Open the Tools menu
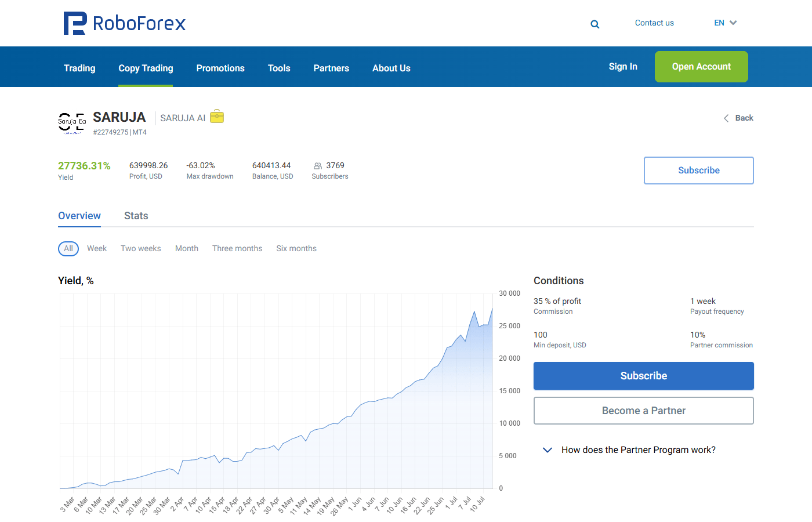 pos(279,68)
